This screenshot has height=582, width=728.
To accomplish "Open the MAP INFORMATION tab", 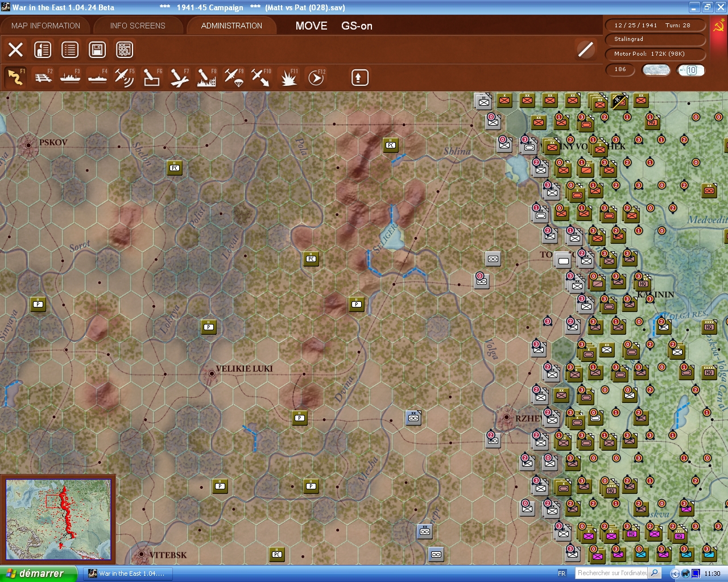I will (45, 26).
